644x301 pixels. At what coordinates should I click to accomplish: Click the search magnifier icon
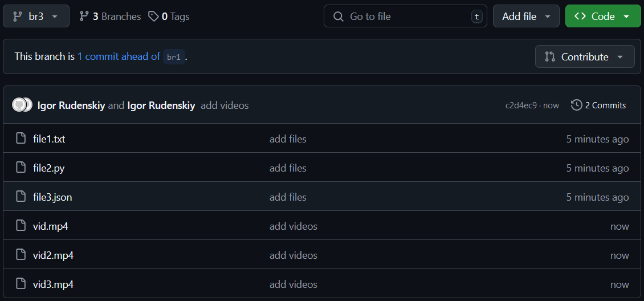(339, 17)
